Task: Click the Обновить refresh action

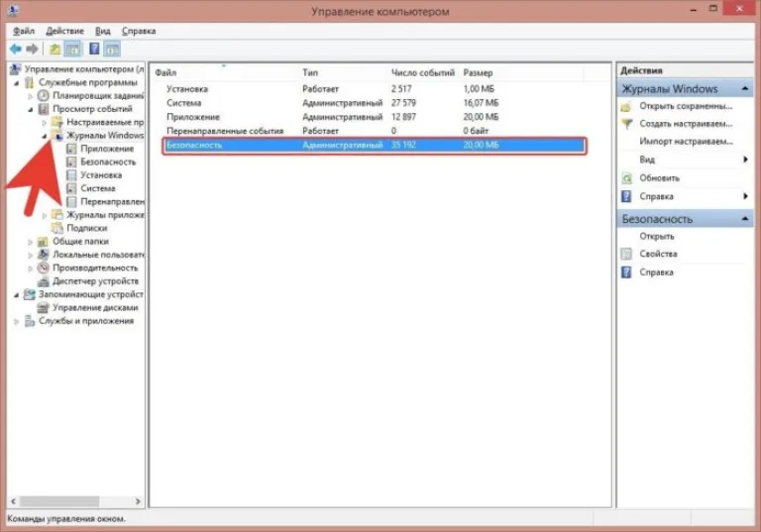Action: [x=659, y=178]
